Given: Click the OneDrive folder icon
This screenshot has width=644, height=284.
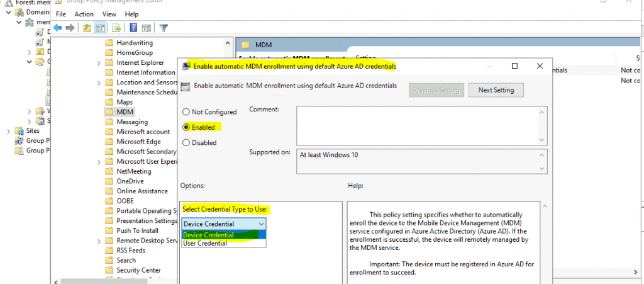Looking at the screenshot, I should pyautogui.click(x=109, y=181).
